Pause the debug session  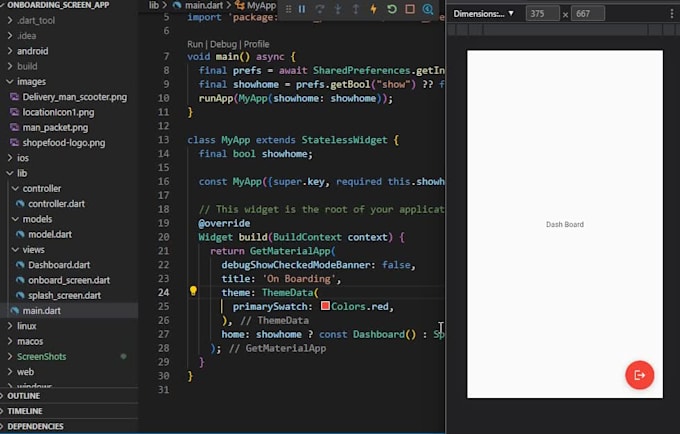click(x=302, y=9)
